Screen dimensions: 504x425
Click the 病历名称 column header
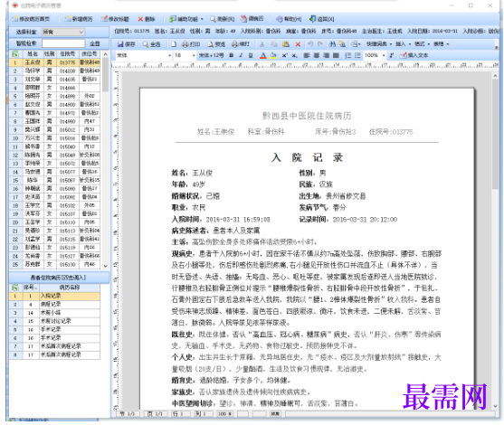70,288
